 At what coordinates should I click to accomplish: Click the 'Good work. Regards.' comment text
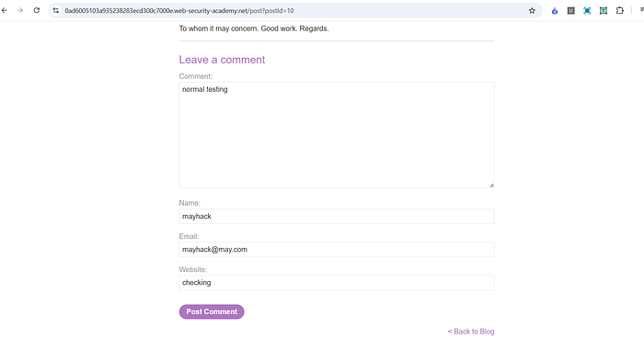[295, 28]
